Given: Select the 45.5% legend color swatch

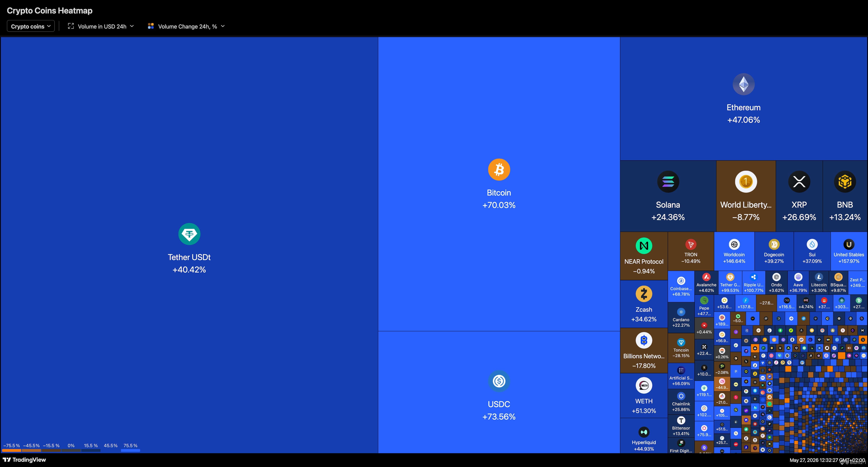Looking at the screenshot, I should (111, 450).
